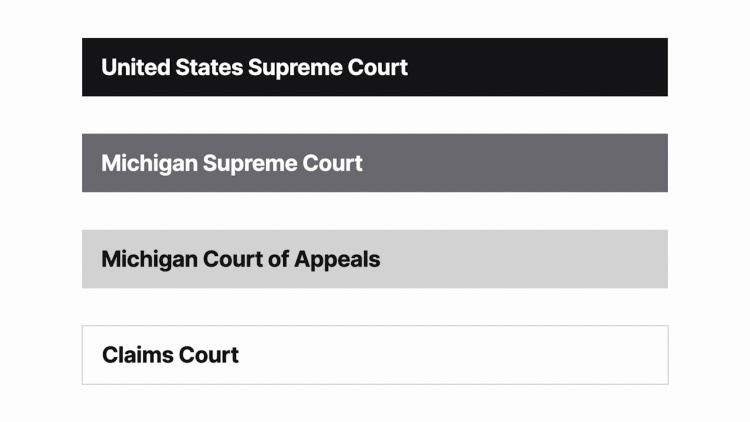Viewport: 750px width, 422px height.
Task: Select the United States Supreme Court bar
Action: [375, 67]
